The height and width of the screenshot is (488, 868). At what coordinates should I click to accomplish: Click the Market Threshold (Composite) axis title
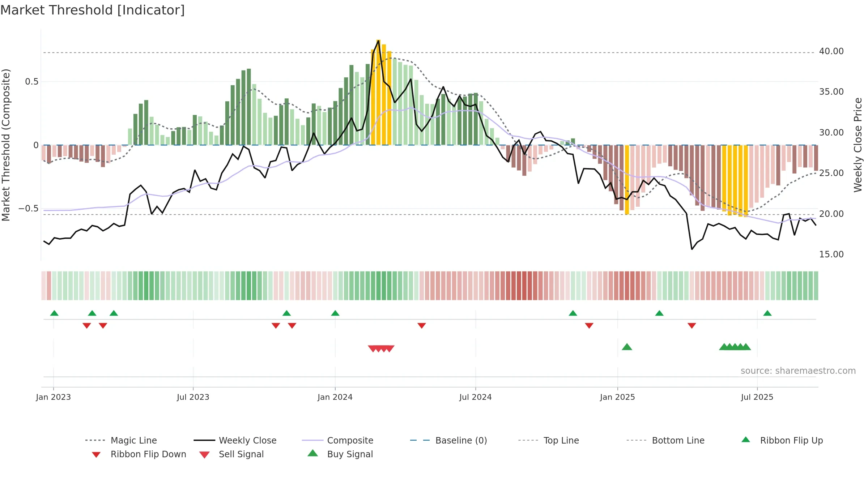click(x=6, y=145)
